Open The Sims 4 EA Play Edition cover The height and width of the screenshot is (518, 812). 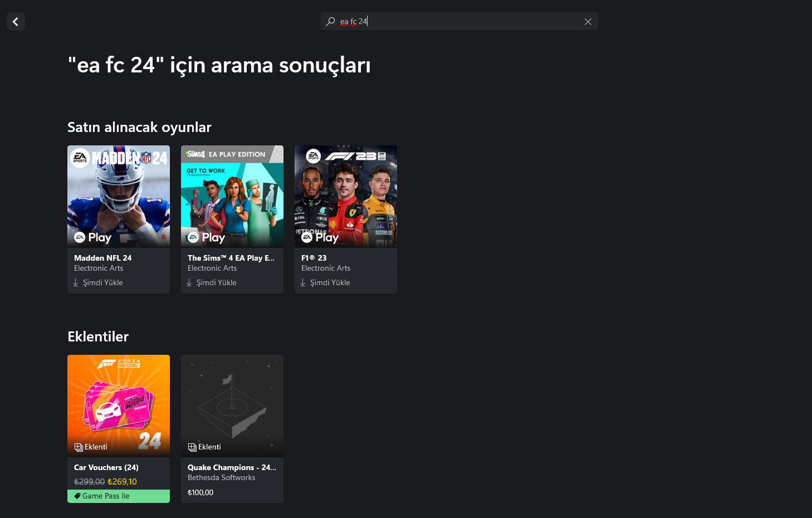(232, 197)
